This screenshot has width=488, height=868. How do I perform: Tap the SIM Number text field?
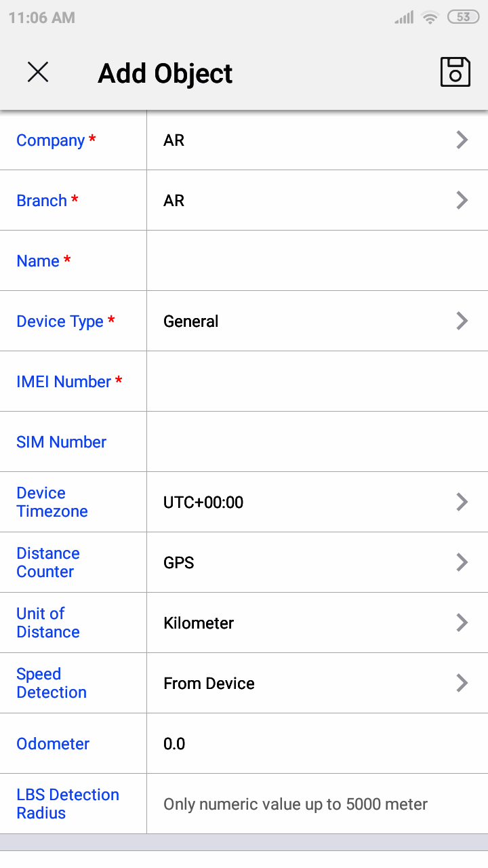coord(317,442)
